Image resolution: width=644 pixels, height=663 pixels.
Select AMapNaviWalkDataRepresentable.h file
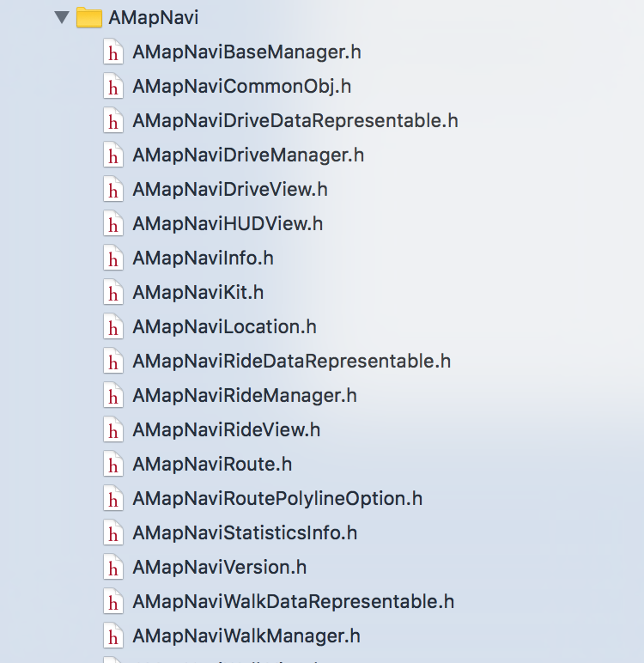(x=294, y=602)
